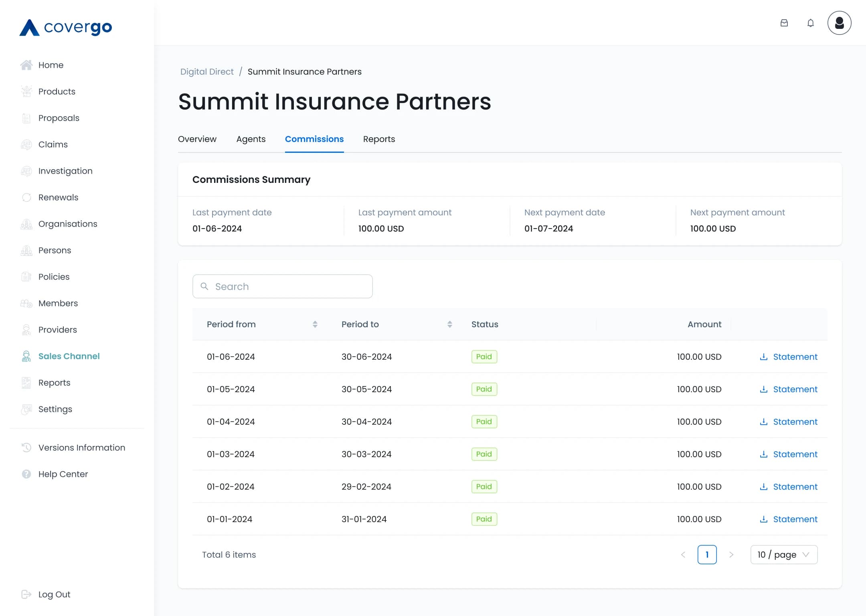Download the Statement for 01-03-2024
The image size is (866, 616).
(789, 454)
